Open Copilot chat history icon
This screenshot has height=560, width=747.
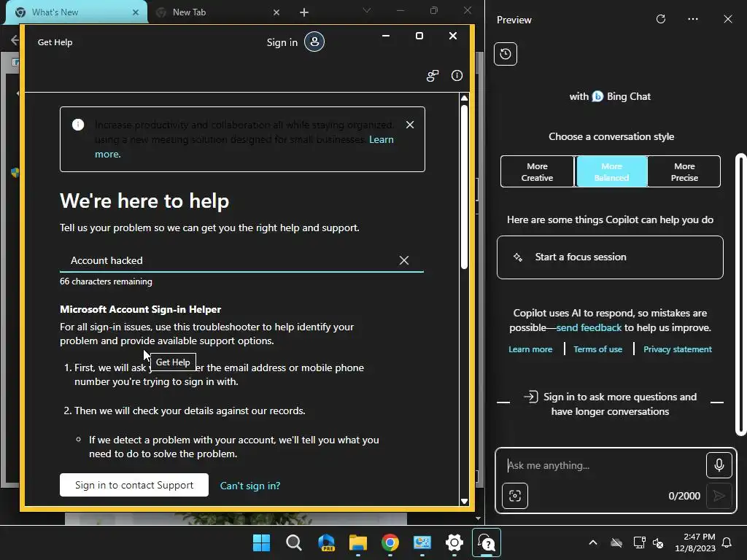tap(506, 54)
